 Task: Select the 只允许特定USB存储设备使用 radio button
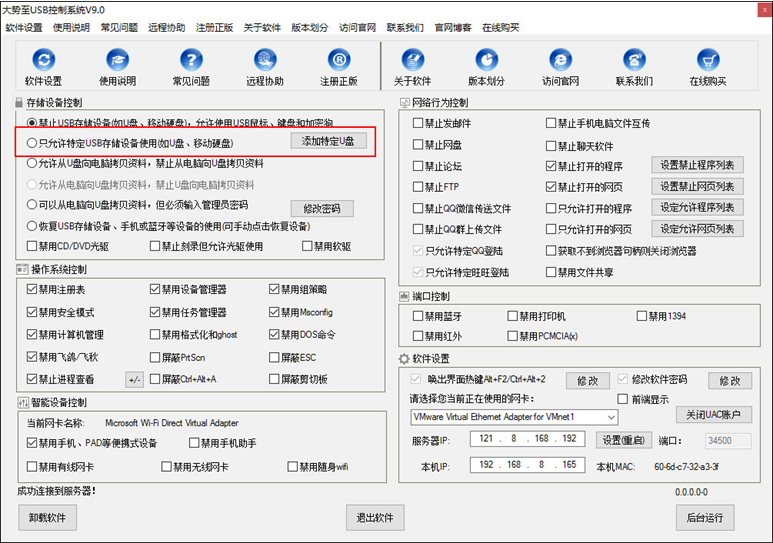point(32,142)
